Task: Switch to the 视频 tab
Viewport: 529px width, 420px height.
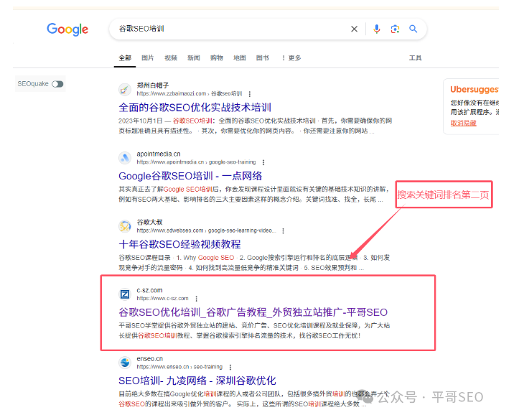Action: click(x=170, y=58)
